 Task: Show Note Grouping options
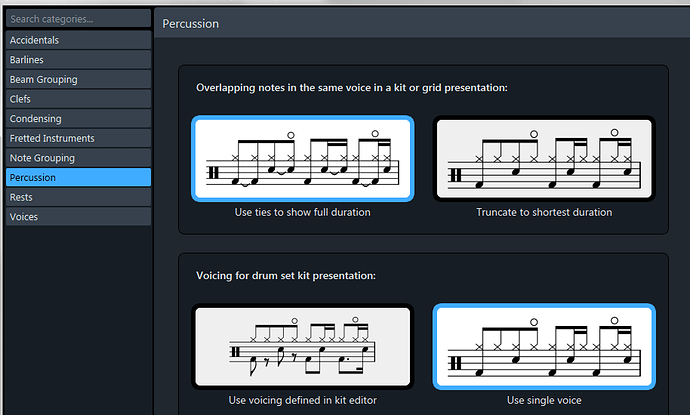pos(78,158)
